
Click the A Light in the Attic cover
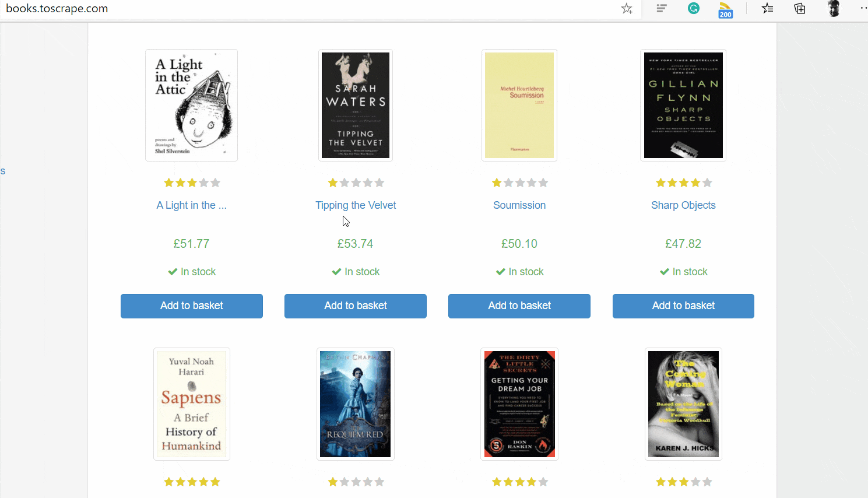point(191,105)
